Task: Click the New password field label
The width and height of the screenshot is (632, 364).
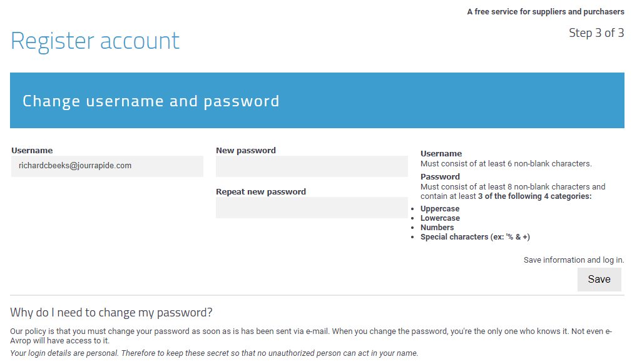Action: click(x=246, y=150)
